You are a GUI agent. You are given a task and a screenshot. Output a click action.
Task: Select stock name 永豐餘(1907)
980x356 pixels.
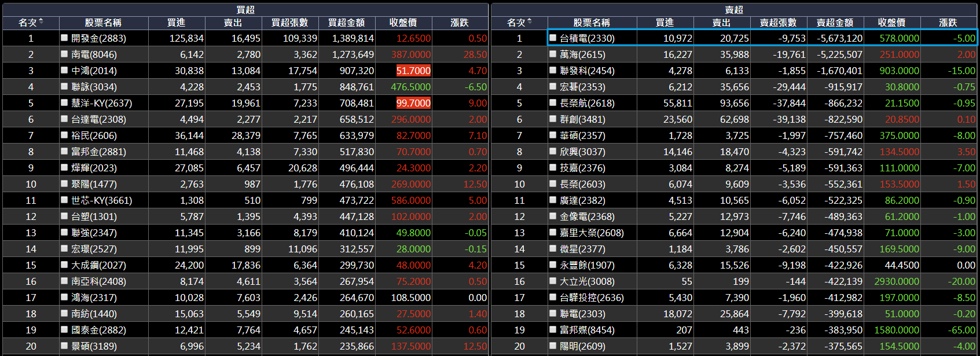(x=587, y=265)
